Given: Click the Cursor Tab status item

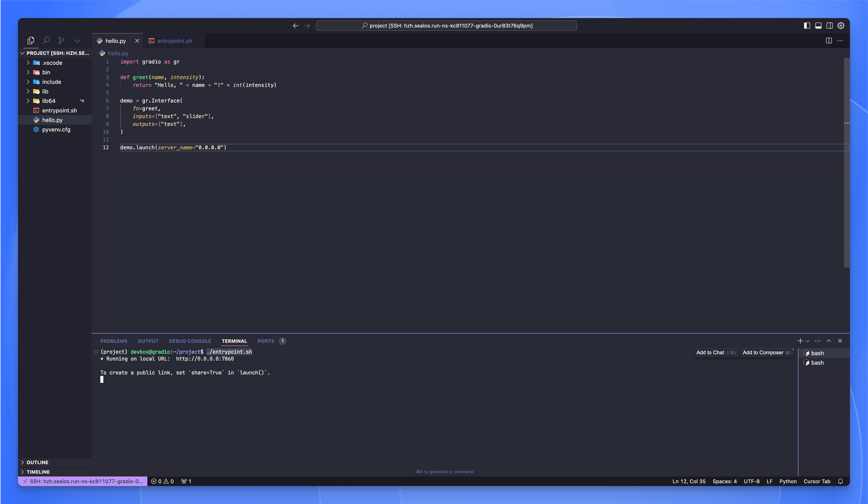Looking at the screenshot, I should [x=817, y=481].
